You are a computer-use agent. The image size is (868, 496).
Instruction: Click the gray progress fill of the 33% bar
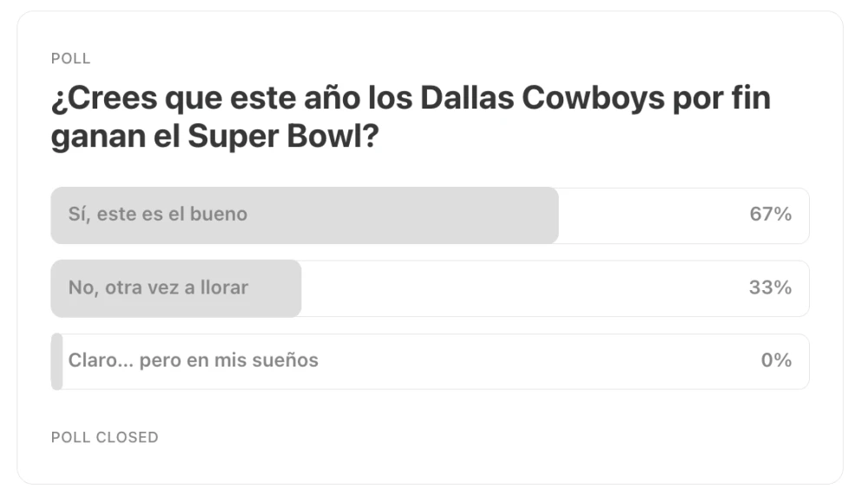pos(273,288)
